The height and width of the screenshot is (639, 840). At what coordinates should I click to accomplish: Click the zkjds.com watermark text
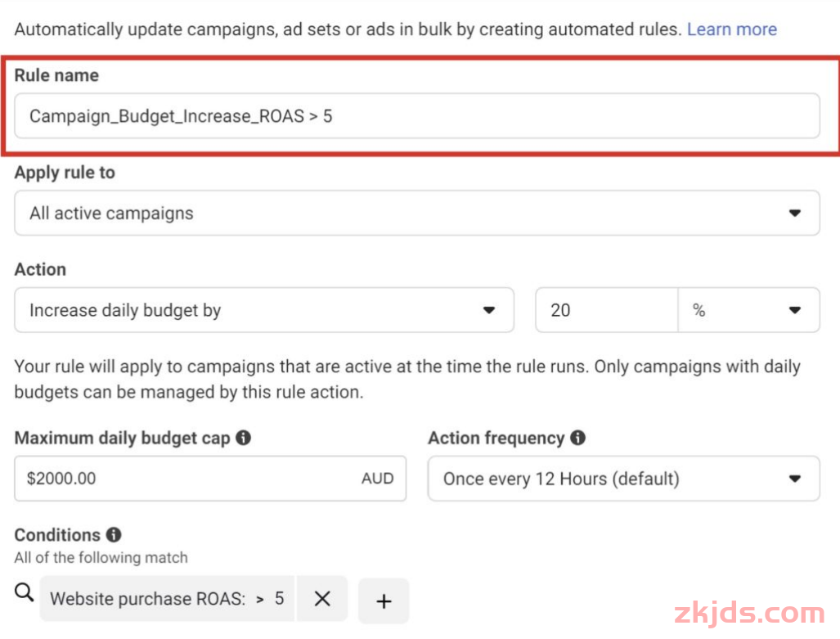tap(748, 614)
